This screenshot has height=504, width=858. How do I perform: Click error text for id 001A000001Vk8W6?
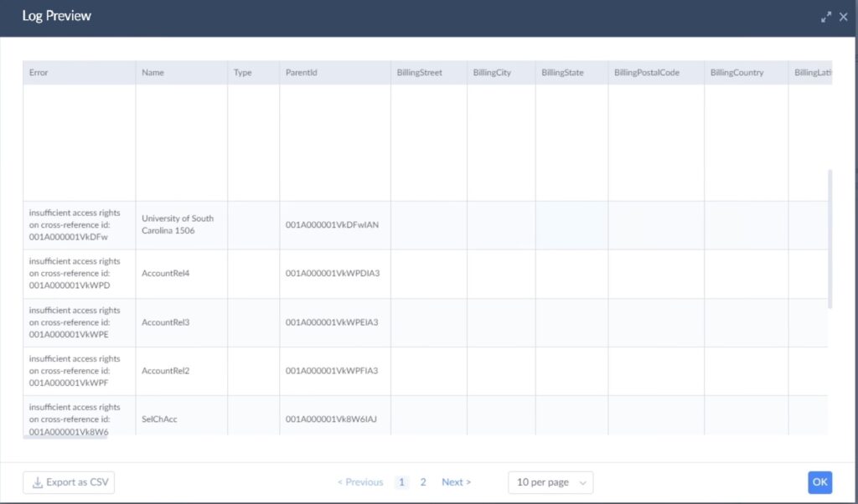click(x=75, y=419)
